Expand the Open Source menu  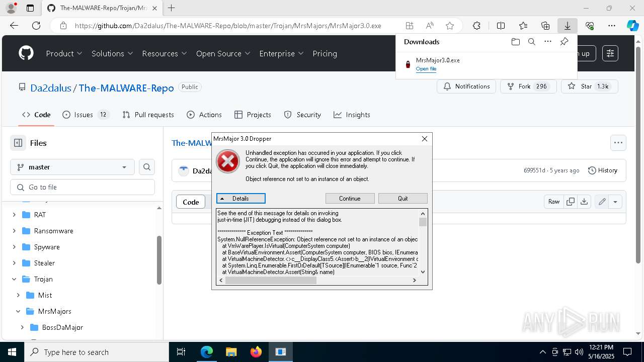(222, 53)
